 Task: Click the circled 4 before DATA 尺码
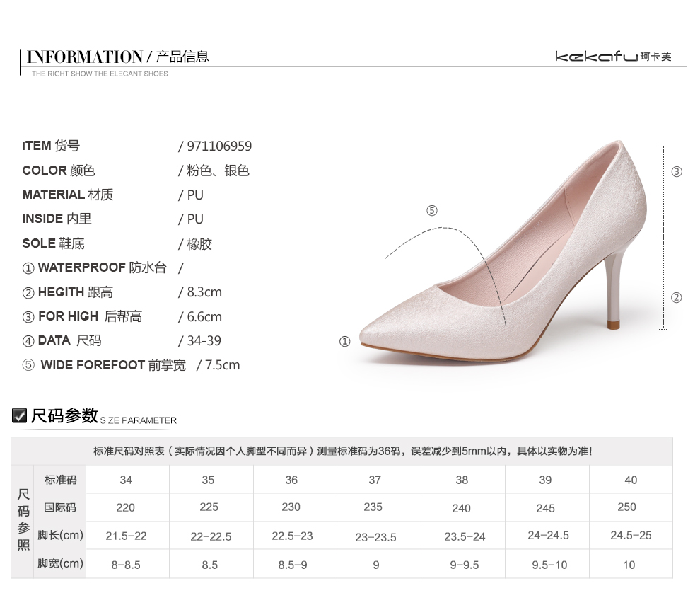[28, 341]
